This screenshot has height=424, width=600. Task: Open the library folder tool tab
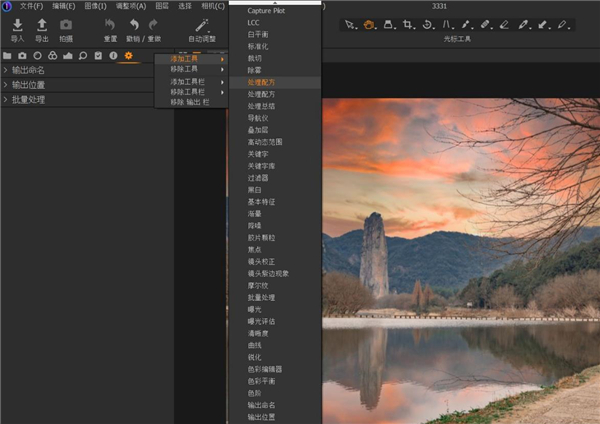coord(7,55)
